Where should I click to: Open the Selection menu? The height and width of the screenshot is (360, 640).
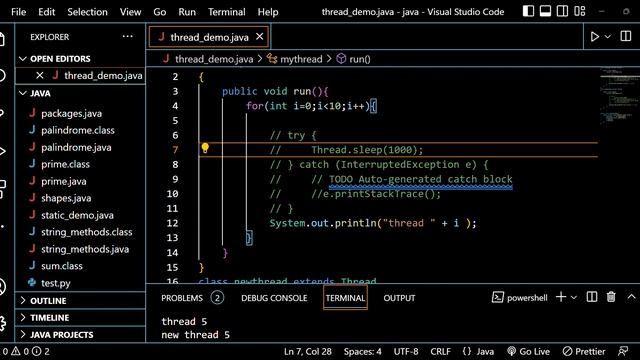click(x=87, y=12)
